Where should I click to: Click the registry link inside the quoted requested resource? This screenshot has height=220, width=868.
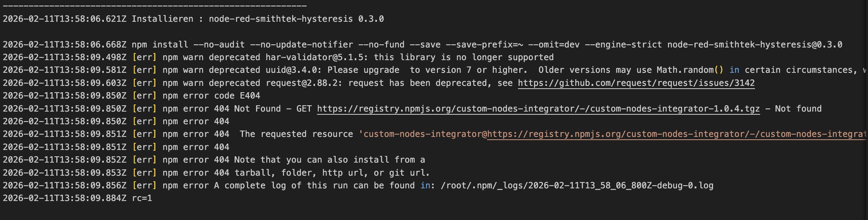pyautogui.click(x=674, y=134)
